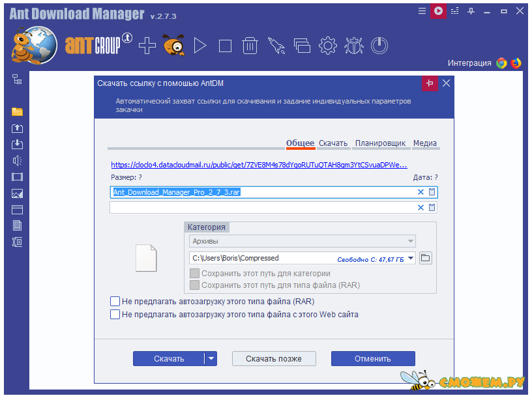Enable Не предлагать автозагрузку с этого Web сайта
Image resolution: width=532 pixels, height=398 pixels.
(115, 315)
